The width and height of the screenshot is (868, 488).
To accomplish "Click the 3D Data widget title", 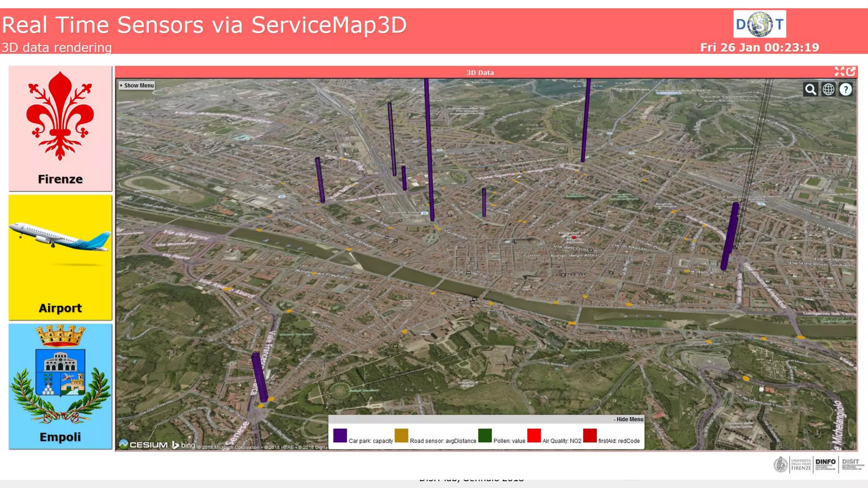I will (480, 72).
